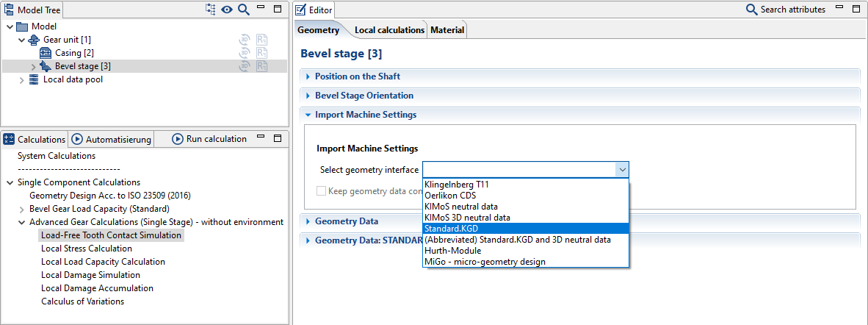Toggle the eye visibility icon in Model Tree
Image resolution: width=868 pixels, height=325 pixels.
point(228,10)
